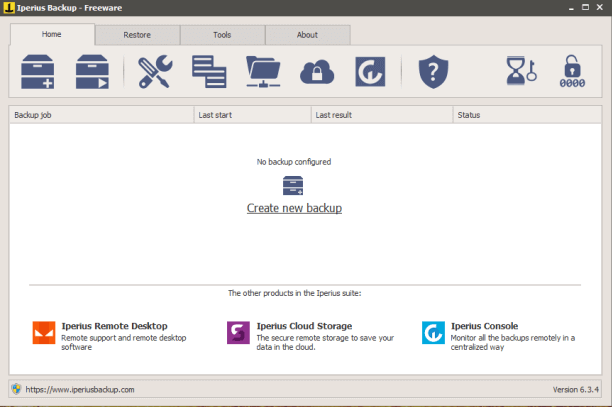Visit the iperiusbackup.com website link
This screenshot has width=612, height=407.
click(80, 389)
